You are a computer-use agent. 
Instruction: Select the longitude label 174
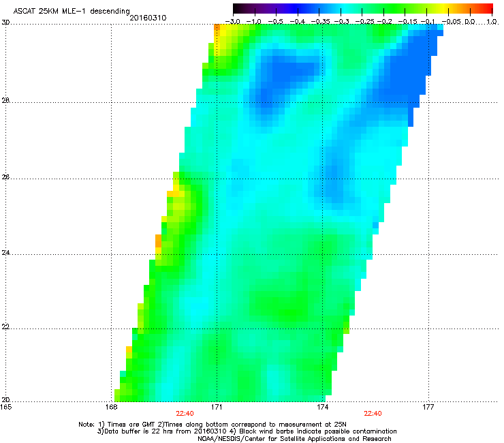point(323,407)
